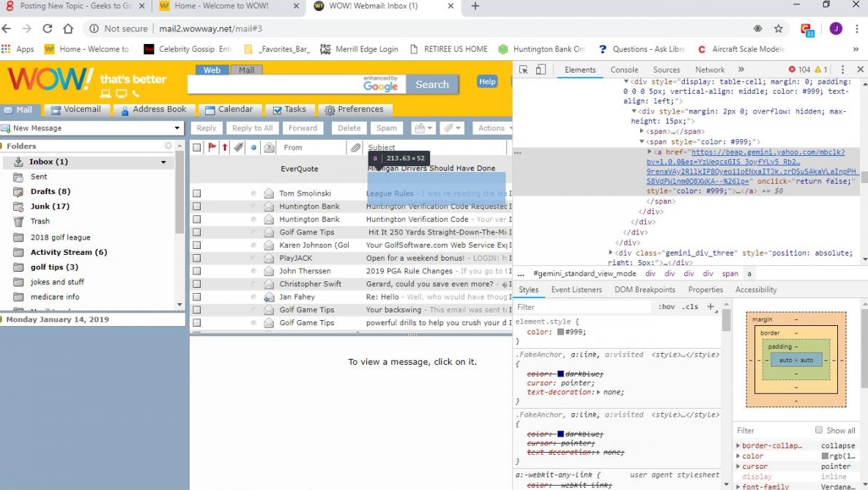
Task: Click the New Style Rule plus icon
Action: [x=710, y=307]
